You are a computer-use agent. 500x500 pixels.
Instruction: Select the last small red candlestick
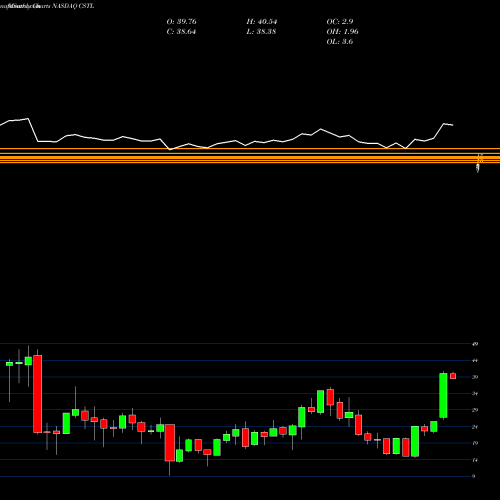click(x=453, y=376)
